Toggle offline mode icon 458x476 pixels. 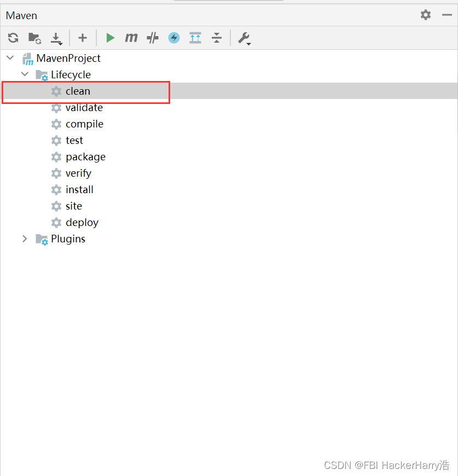click(x=152, y=38)
